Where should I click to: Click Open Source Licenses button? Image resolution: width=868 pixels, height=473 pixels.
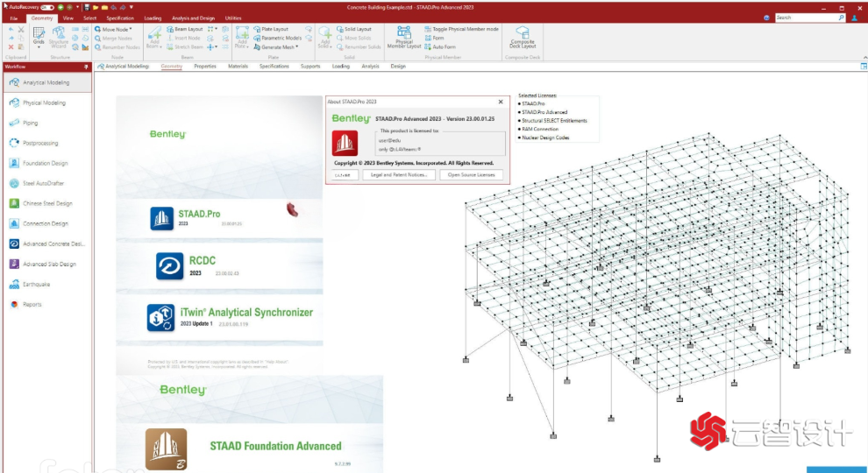pyautogui.click(x=471, y=175)
